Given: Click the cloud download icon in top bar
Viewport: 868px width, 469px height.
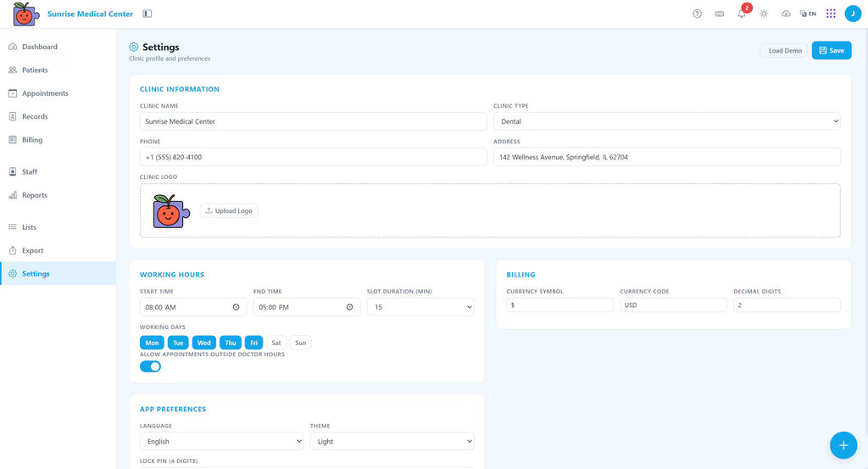Looking at the screenshot, I should point(786,14).
